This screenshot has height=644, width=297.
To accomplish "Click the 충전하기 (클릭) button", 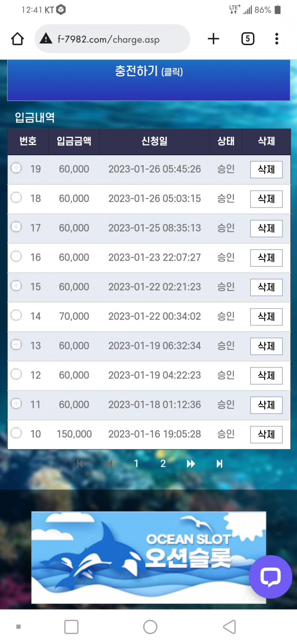I will (x=149, y=80).
